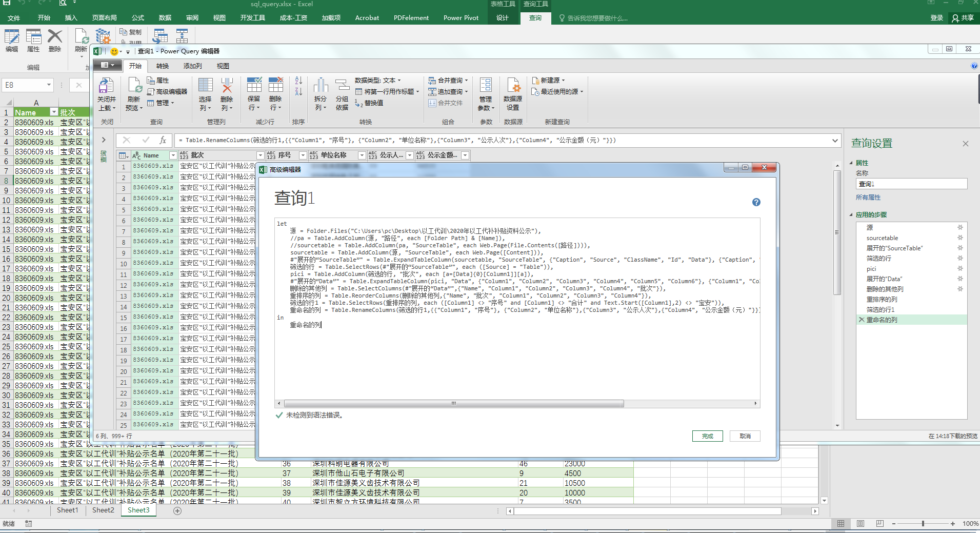Switch to the 视图 tab in Power Query
Image resolution: width=980 pixels, height=533 pixels.
tap(223, 66)
